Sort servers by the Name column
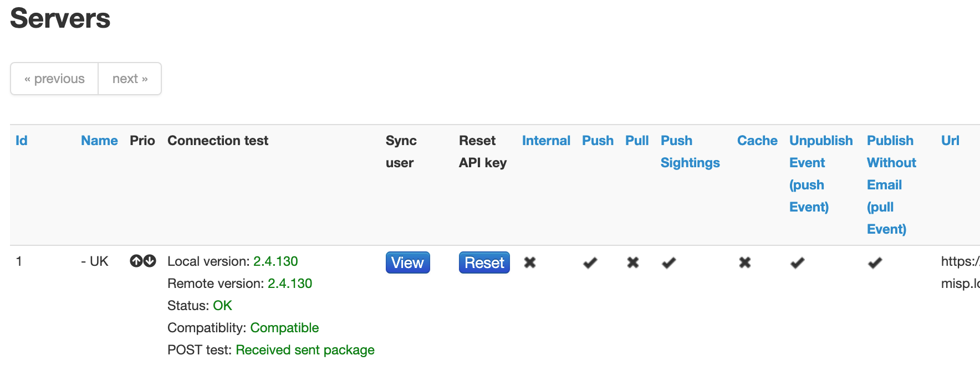The height and width of the screenshot is (371, 980). [99, 140]
